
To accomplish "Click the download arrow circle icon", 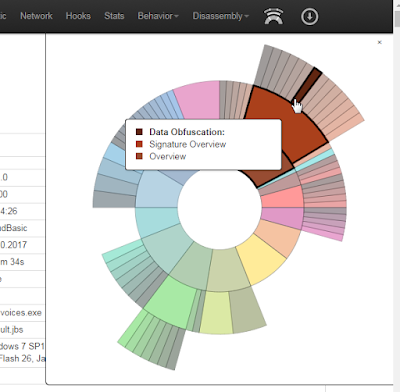I will 309,16.
